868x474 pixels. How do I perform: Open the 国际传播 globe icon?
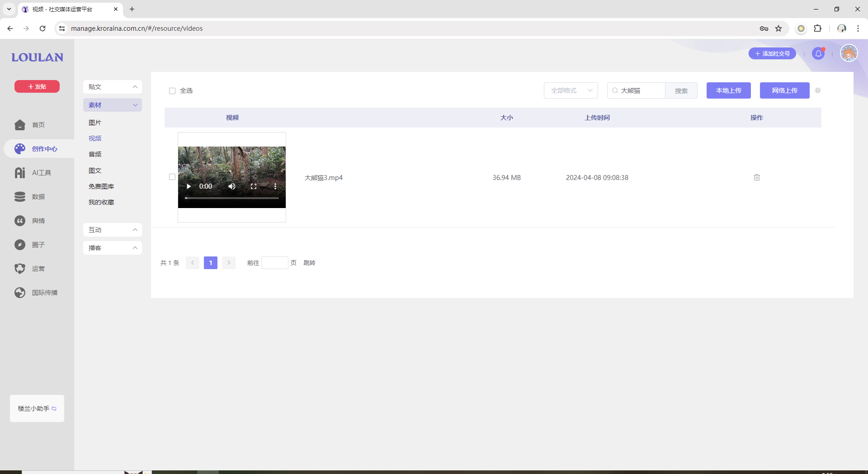click(x=20, y=293)
